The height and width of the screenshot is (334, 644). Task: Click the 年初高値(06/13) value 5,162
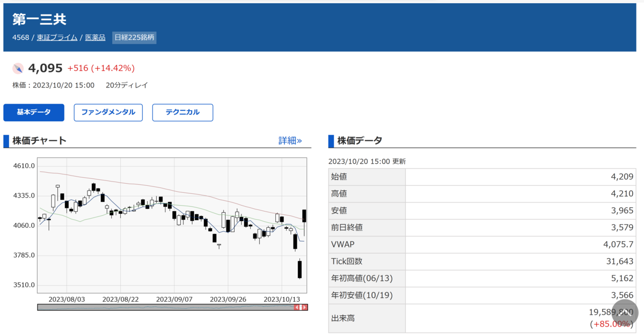622,278
